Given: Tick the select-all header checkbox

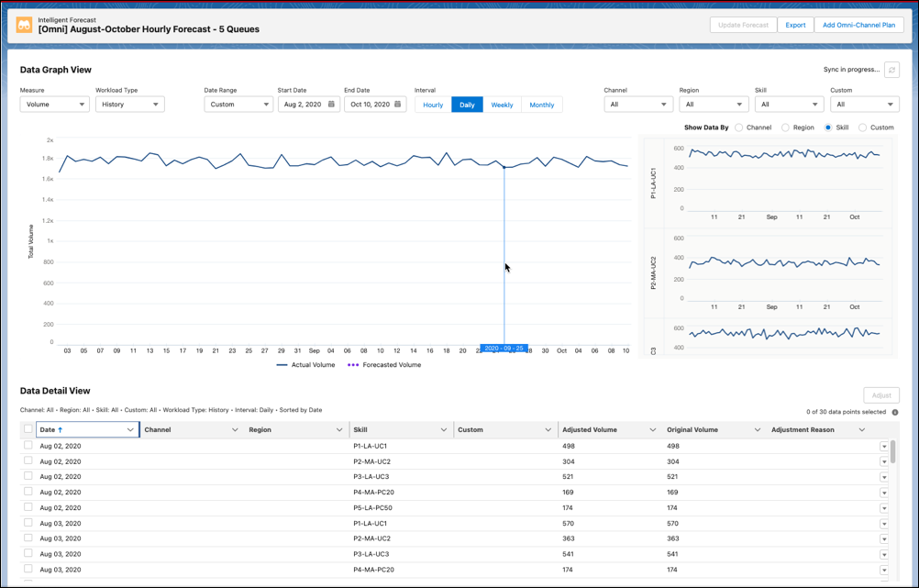Looking at the screenshot, I should [28, 429].
